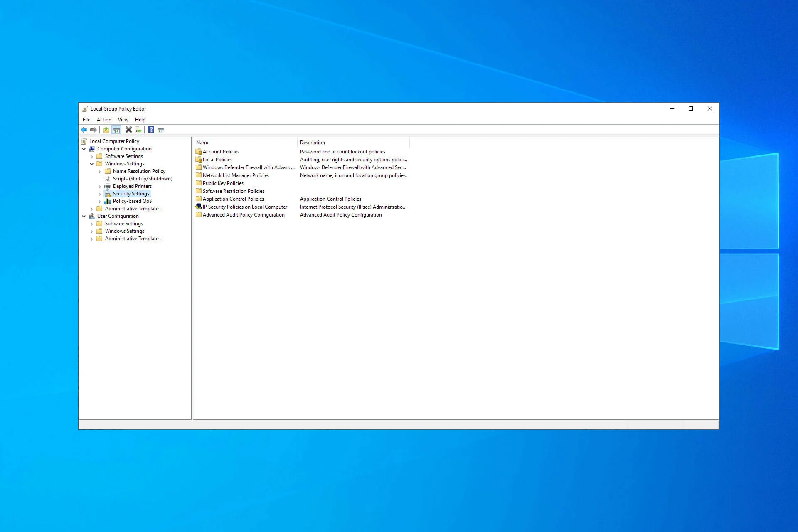798x532 pixels.
Task: Click the Local Policies folder icon in list
Action: tap(199, 159)
